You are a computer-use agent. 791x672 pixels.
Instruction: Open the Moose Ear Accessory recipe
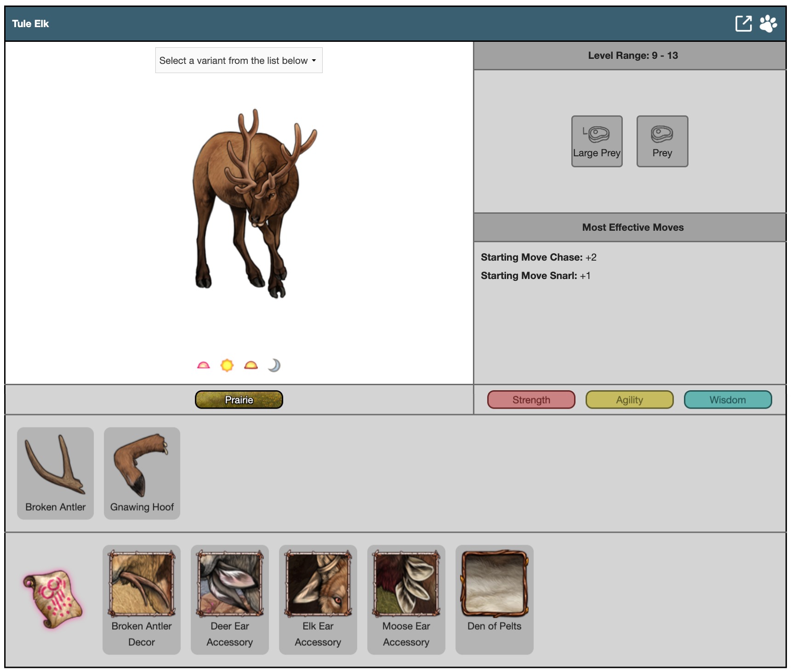(406, 599)
